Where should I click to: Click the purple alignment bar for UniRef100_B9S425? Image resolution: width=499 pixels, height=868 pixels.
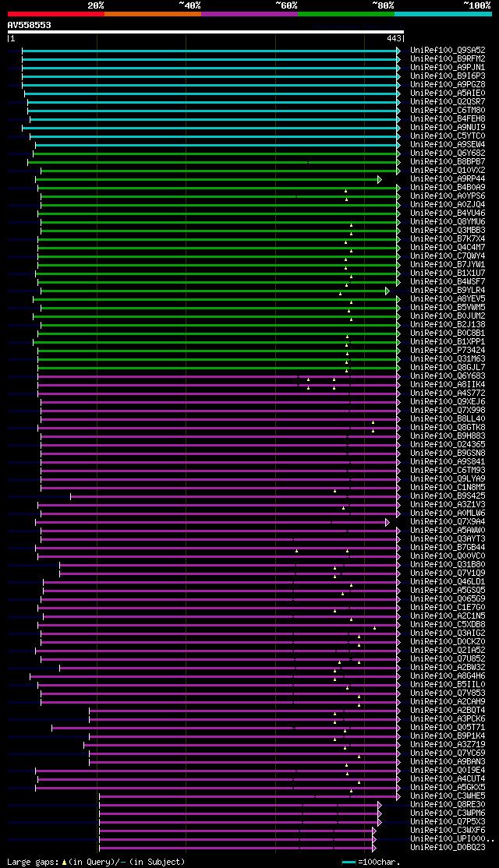235,497
